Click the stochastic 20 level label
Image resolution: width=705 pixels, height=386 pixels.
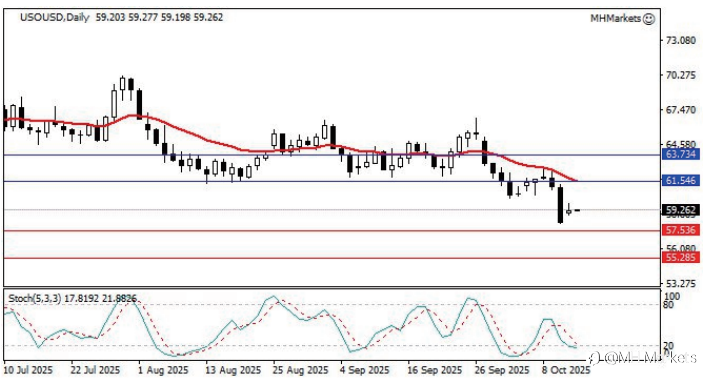[669, 346]
